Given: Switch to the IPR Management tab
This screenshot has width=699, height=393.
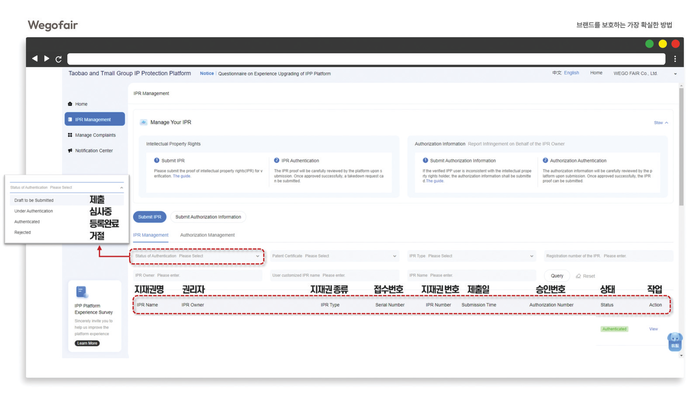Looking at the screenshot, I should [x=151, y=235].
